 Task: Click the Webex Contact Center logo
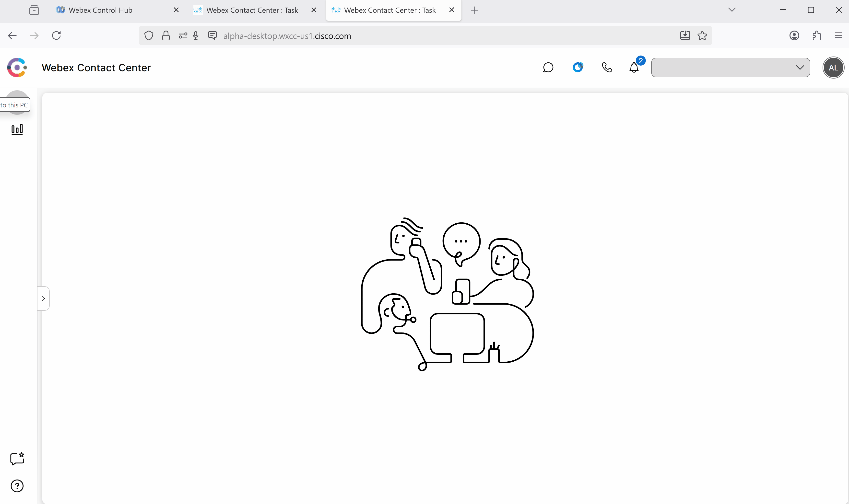point(17,67)
